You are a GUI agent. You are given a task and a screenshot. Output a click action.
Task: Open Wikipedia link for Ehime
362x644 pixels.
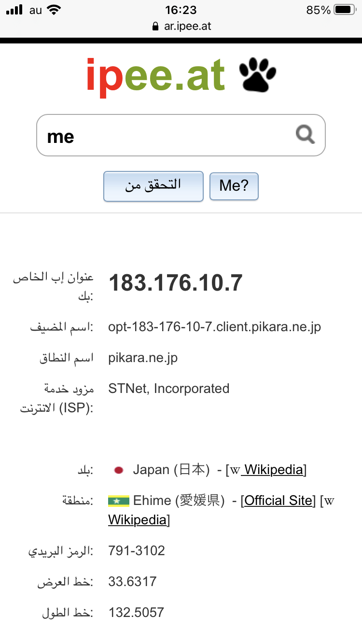tap(138, 519)
